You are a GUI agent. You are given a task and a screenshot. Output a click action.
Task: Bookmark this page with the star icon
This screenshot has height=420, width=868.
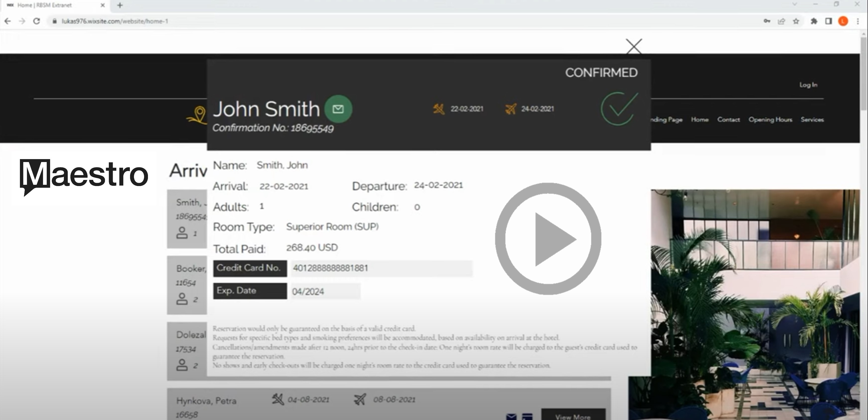[796, 21]
